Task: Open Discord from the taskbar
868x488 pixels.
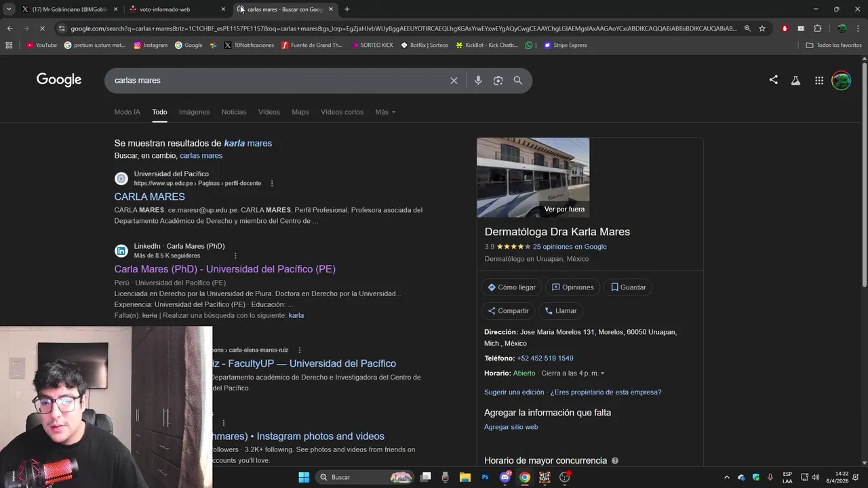Action: (505, 477)
